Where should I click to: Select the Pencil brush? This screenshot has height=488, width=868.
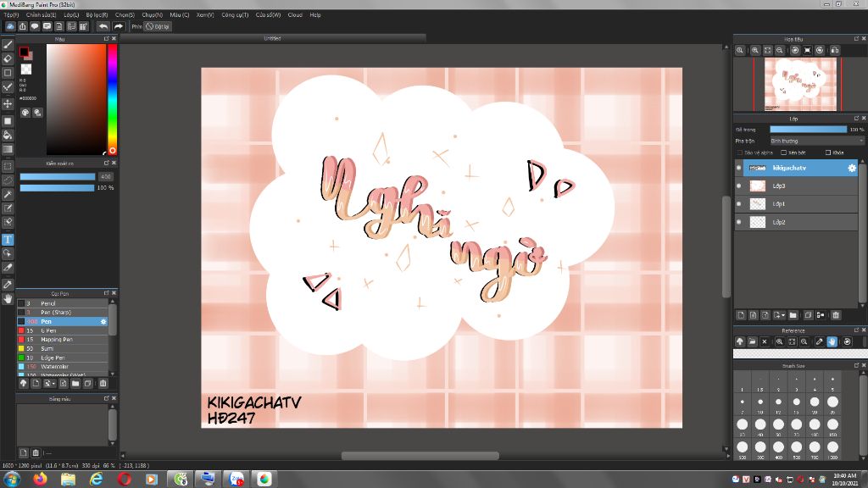point(63,303)
